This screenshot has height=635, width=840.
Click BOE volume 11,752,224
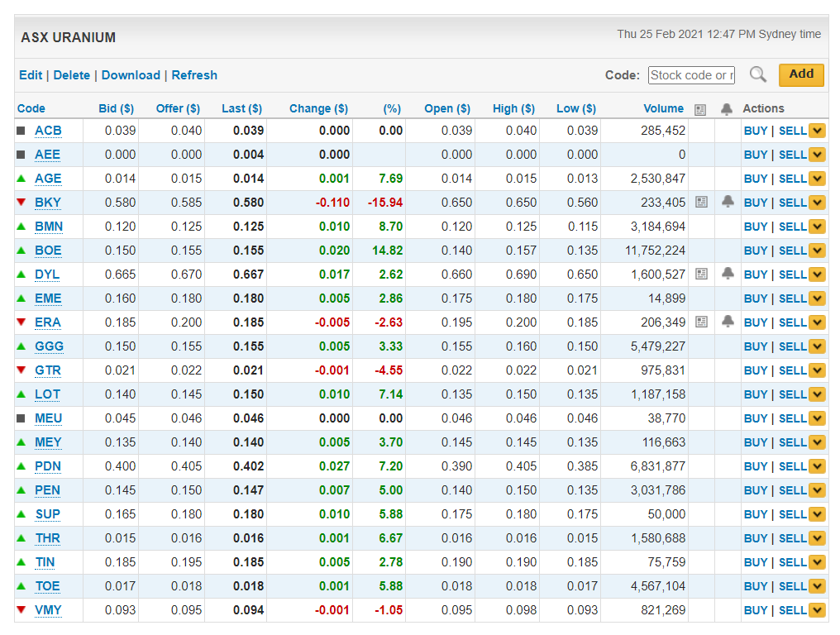point(655,251)
